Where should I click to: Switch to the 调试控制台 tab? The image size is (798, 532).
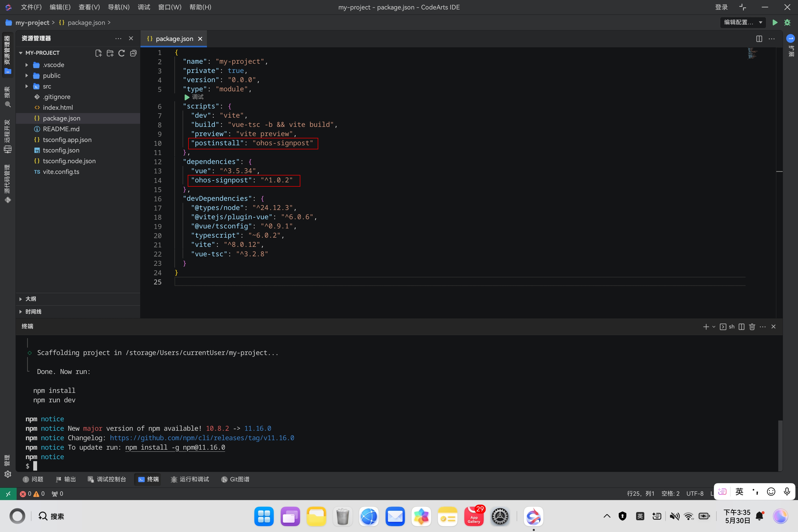(107, 479)
